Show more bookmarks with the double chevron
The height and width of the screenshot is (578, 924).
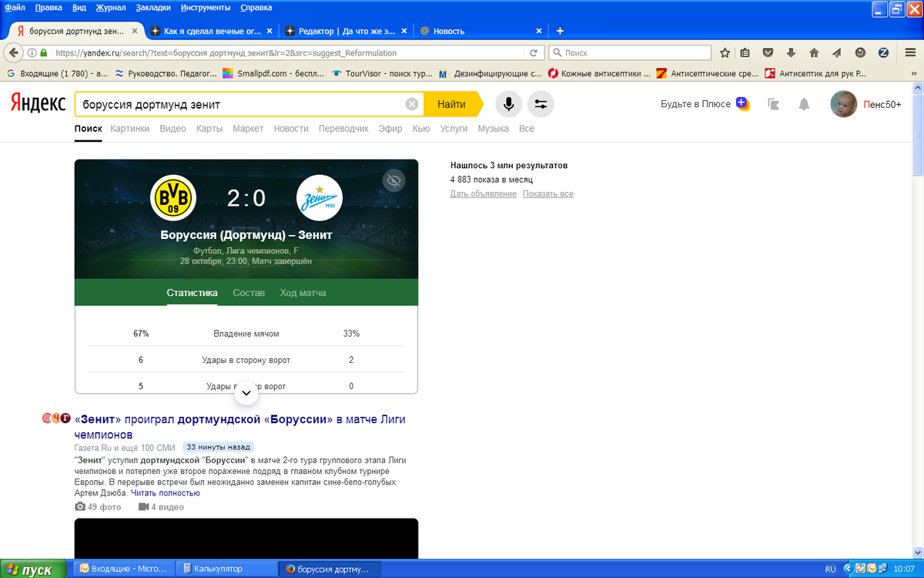tap(914, 74)
